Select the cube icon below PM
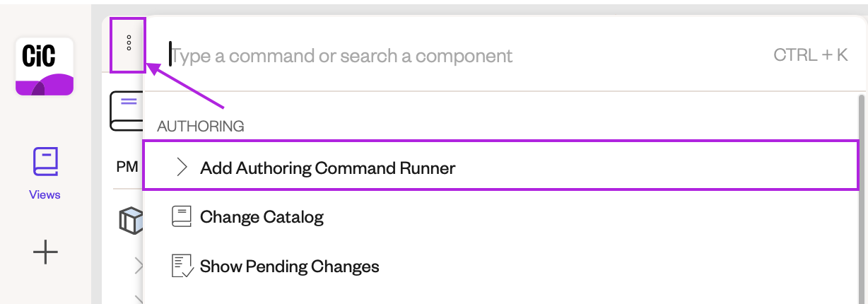 [x=131, y=221]
